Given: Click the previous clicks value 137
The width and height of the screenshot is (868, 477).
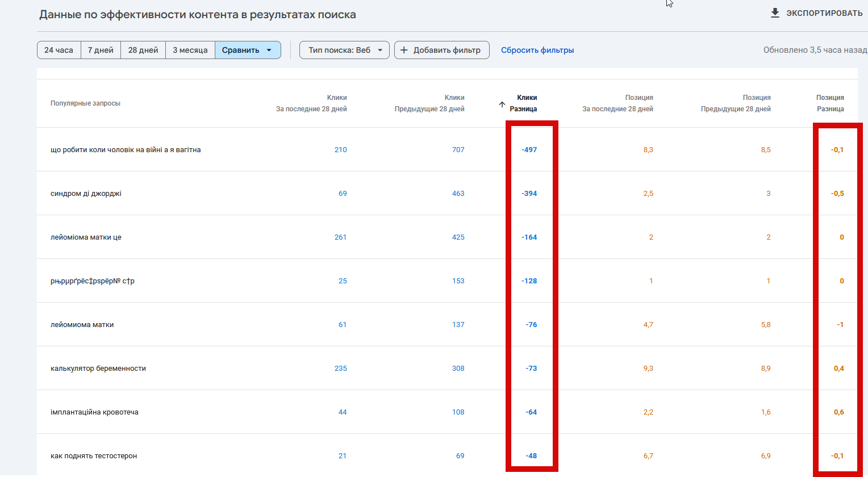Looking at the screenshot, I should [x=458, y=325].
